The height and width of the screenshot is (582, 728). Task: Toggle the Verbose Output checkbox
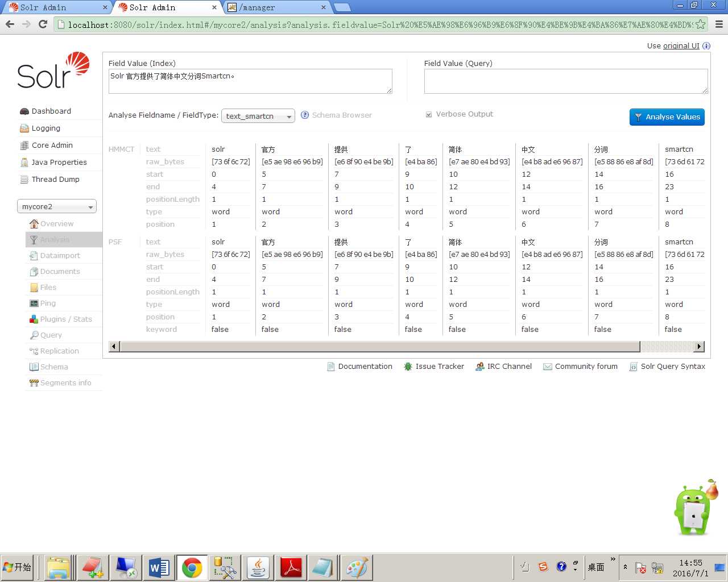pyautogui.click(x=429, y=114)
